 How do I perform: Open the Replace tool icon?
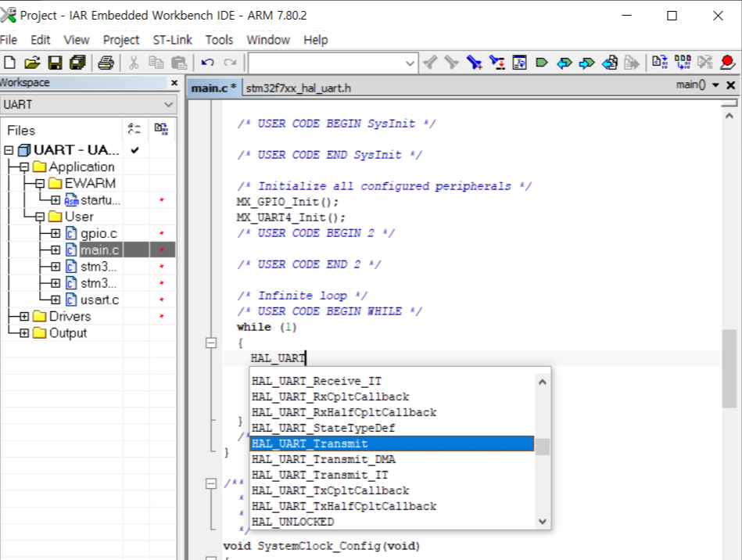(496, 63)
